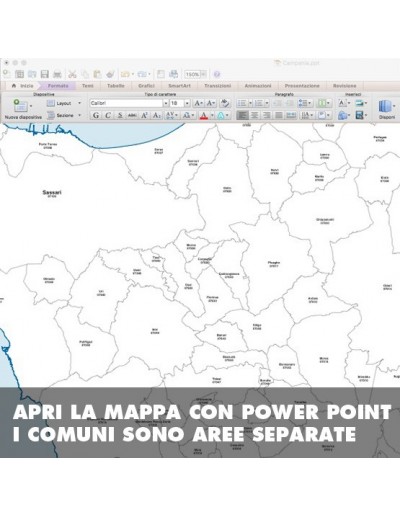Select the Sassari label on the map
The height and width of the screenshot is (517, 400).
pyautogui.click(x=52, y=192)
